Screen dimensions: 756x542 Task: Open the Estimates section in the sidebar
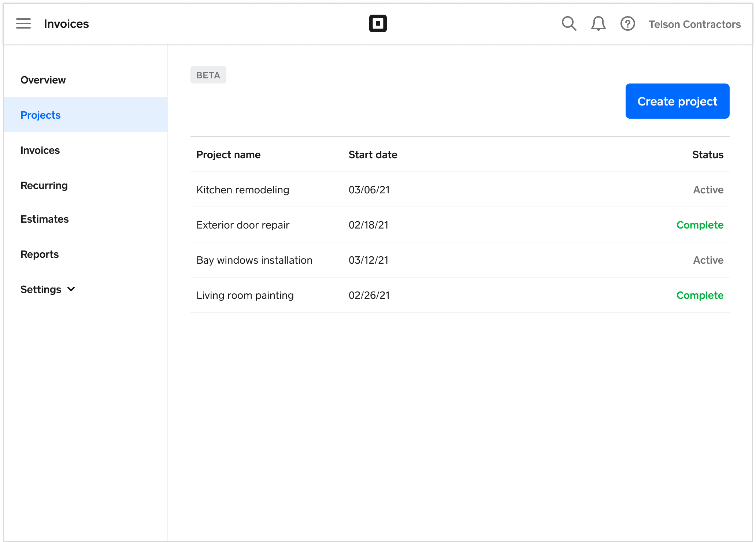[44, 219]
